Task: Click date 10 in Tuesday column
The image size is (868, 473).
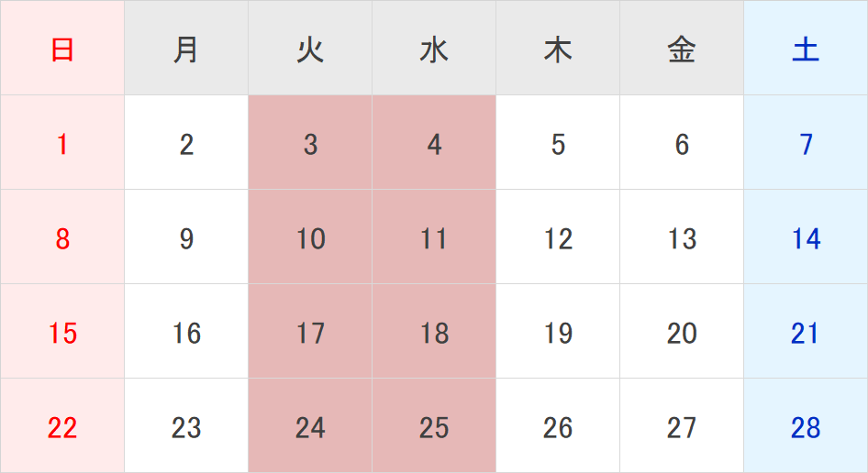Action: tap(310, 238)
